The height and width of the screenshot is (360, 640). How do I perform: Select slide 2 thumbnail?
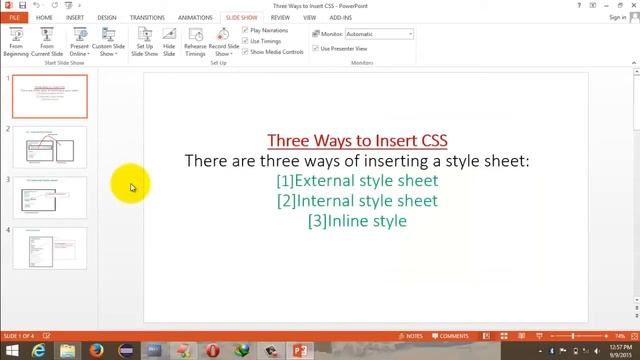coord(50,147)
